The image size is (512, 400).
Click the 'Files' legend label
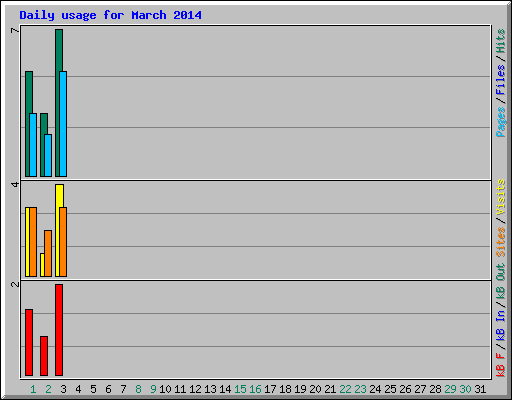(x=501, y=80)
